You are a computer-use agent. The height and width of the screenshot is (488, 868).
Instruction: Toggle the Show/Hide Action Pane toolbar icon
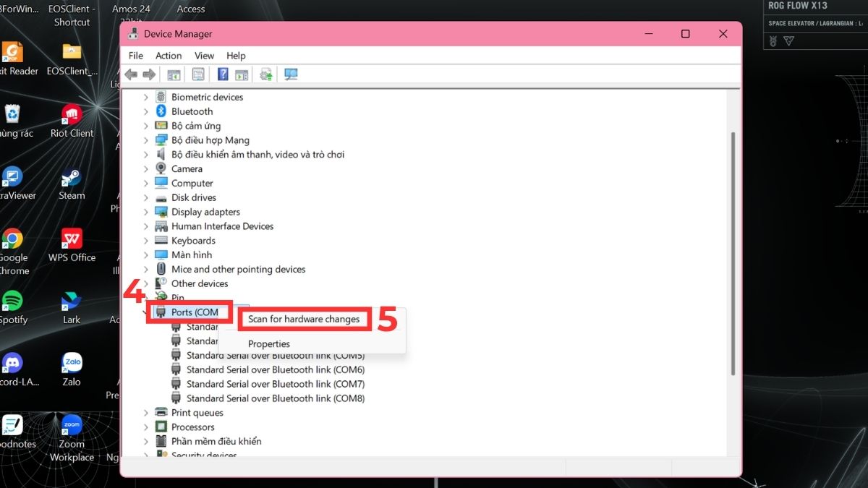click(x=242, y=74)
